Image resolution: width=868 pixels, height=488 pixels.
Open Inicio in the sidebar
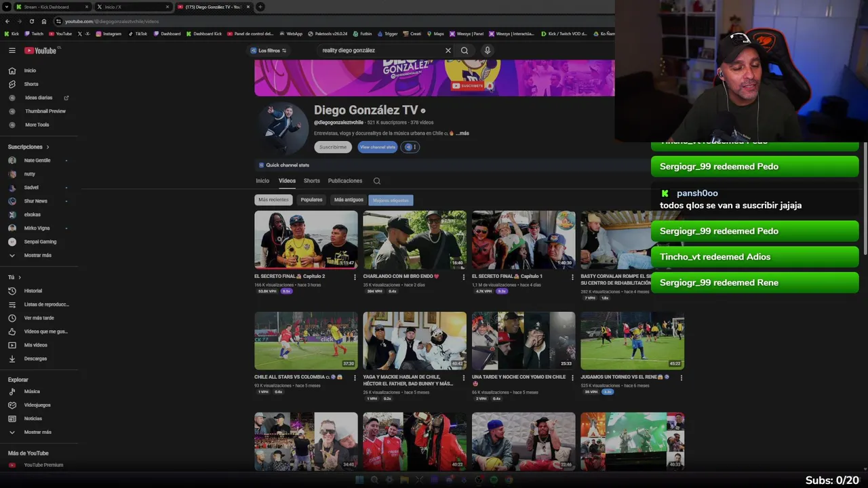(x=30, y=70)
